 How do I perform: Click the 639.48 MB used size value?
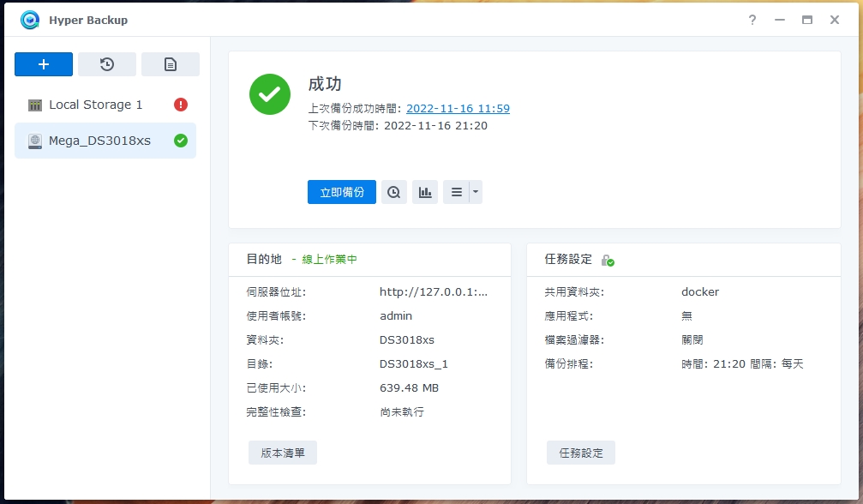[409, 388]
